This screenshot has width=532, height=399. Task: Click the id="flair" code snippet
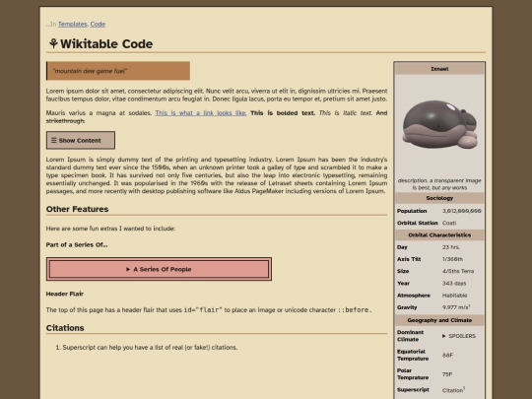[203, 309]
